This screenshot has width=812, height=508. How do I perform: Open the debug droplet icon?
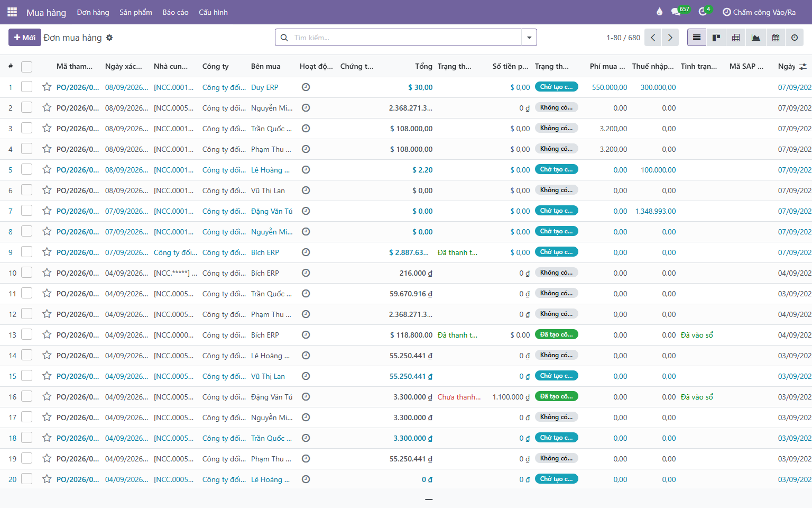659,12
